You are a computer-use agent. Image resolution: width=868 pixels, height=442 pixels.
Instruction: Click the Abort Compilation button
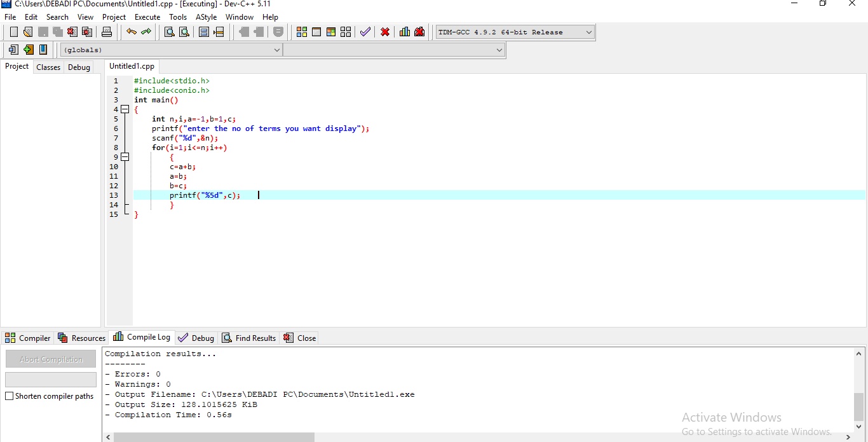pos(51,359)
